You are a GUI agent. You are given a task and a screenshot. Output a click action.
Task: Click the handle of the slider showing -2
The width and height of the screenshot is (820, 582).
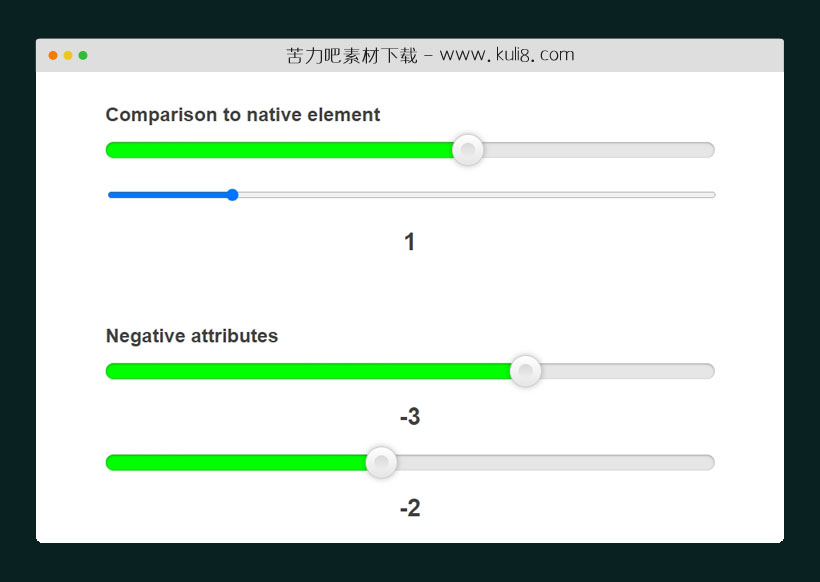(381, 462)
